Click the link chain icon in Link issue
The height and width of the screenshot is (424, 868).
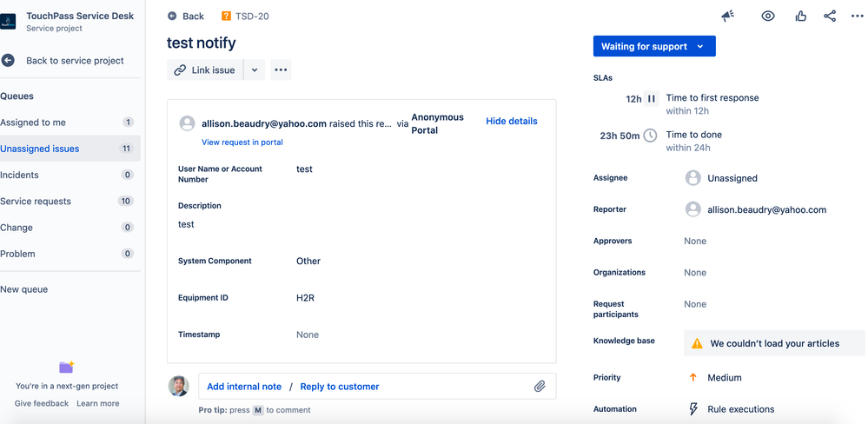(x=180, y=70)
